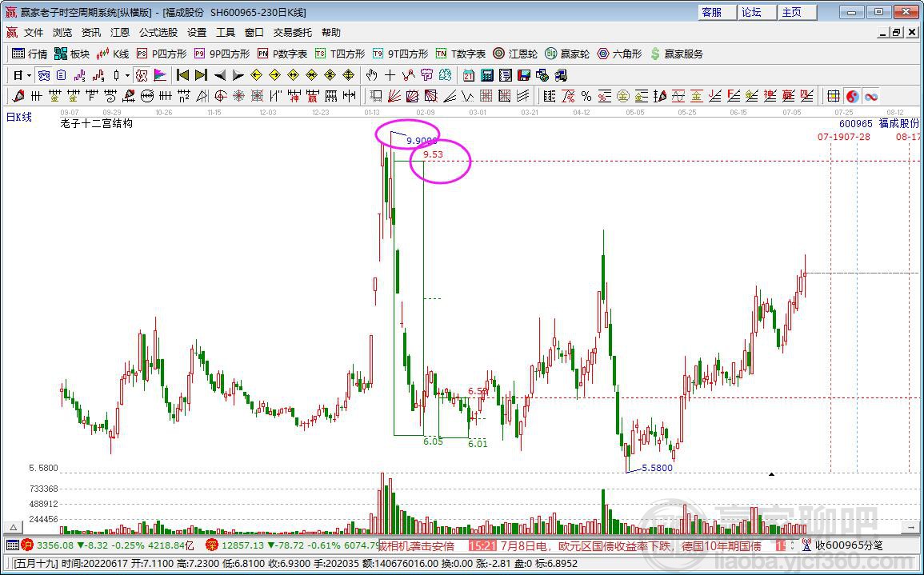Select the hand pan tool
The height and width of the screenshot is (575, 924).
(x=371, y=75)
